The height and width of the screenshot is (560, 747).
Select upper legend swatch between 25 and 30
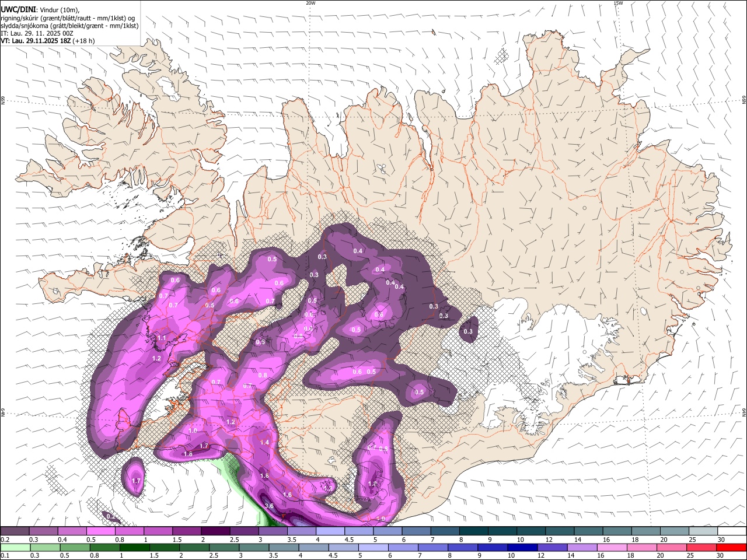click(703, 531)
